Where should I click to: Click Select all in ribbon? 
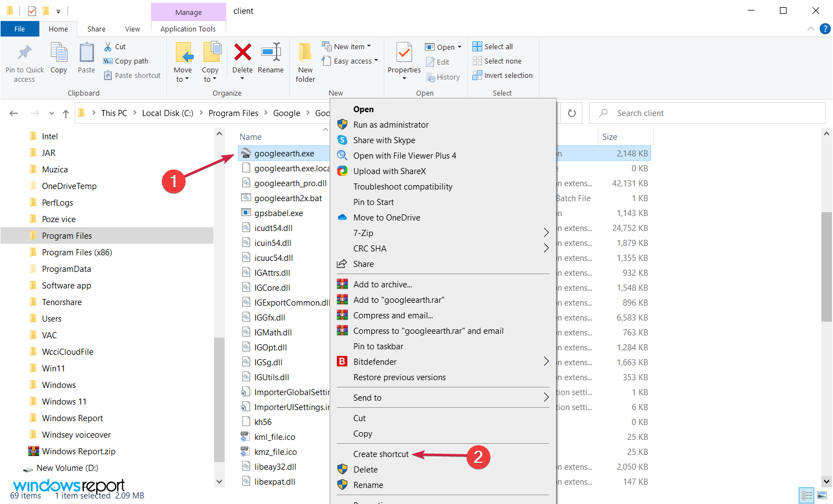point(492,46)
